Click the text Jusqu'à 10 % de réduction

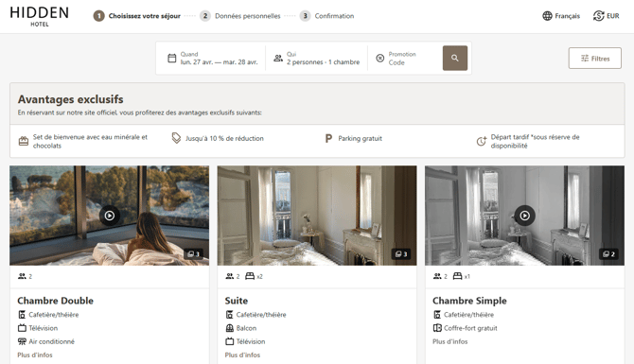pyautogui.click(x=224, y=138)
